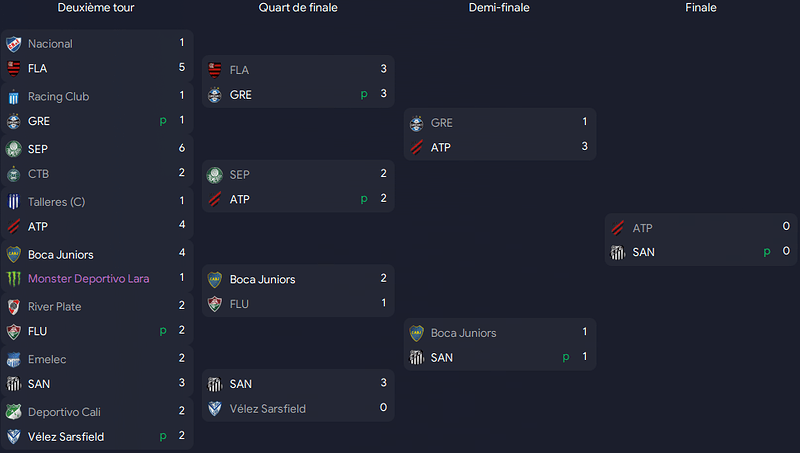
Task: Click the Deportivo Cali crest icon
Action: pos(14,412)
